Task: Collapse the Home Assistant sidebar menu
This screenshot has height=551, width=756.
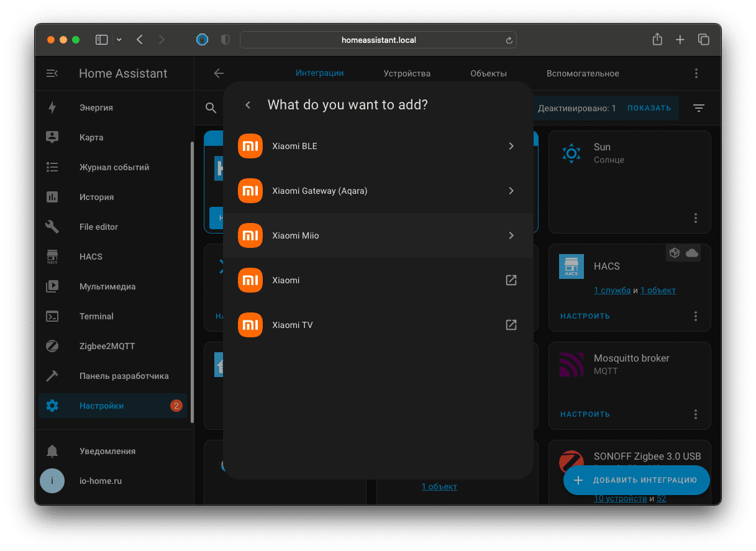Action: [x=52, y=73]
